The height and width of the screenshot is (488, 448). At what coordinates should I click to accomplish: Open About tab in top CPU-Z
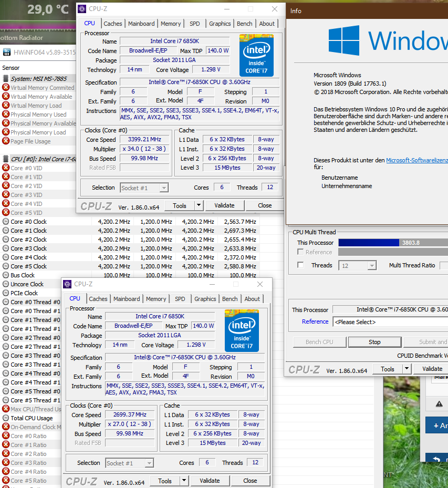coord(267,24)
